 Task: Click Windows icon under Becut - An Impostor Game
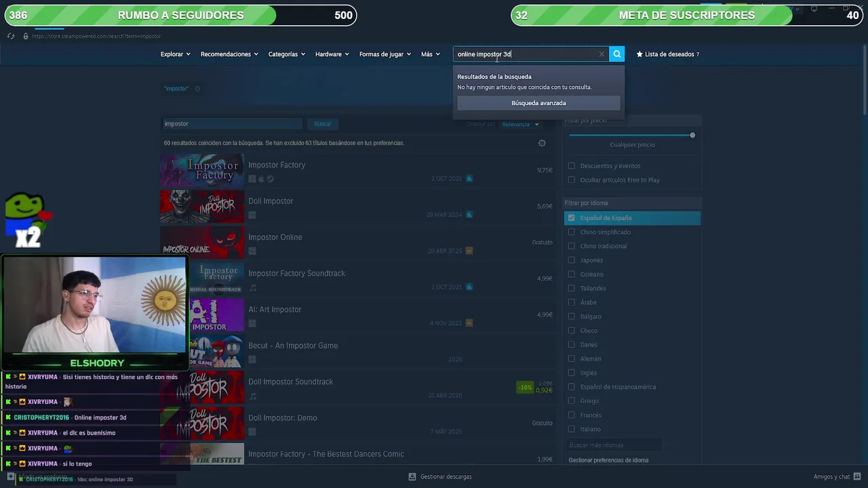[x=252, y=359]
